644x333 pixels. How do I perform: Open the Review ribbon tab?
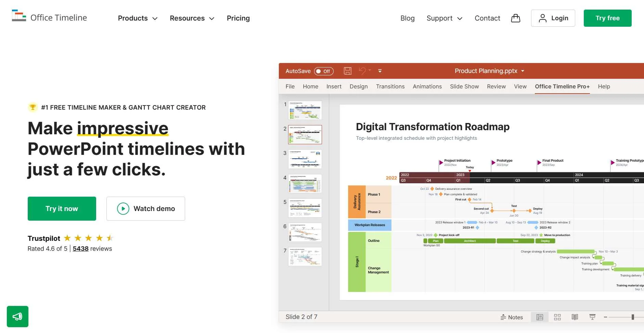pos(496,86)
